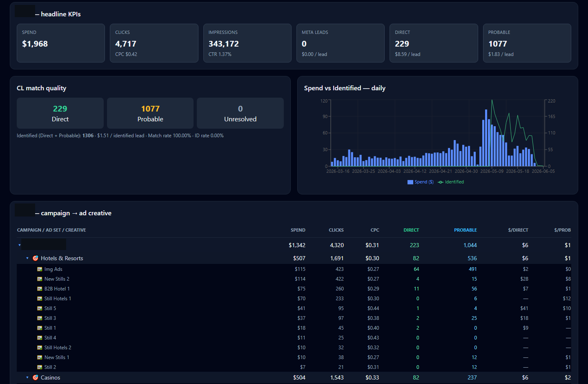This screenshot has height=384, width=588.
Task: Click the $28 cost per direct value
Action: click(524, 279)
